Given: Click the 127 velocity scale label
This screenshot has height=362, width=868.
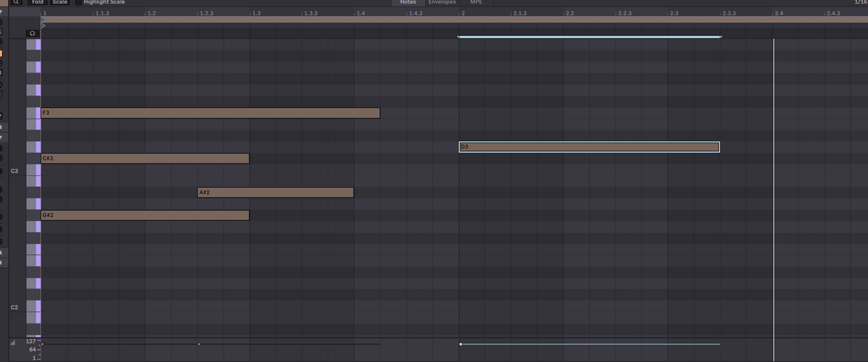Looking at the screenshot, I should point(31,341).
